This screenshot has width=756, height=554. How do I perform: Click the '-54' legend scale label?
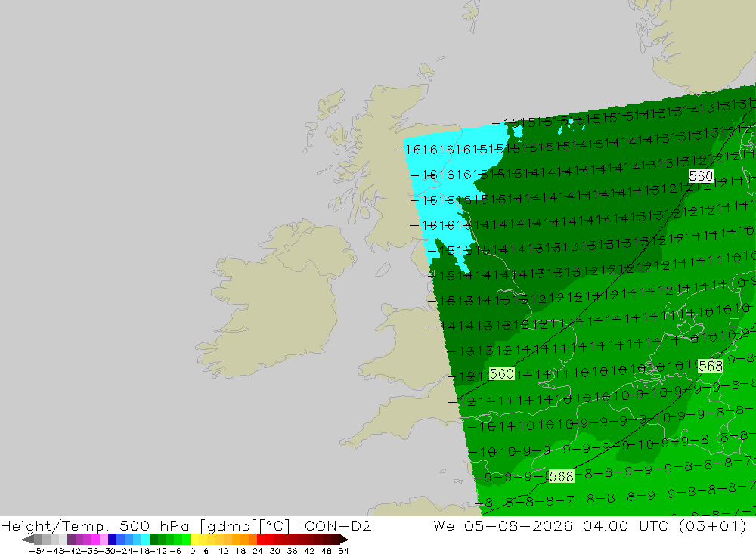point(38,551)
